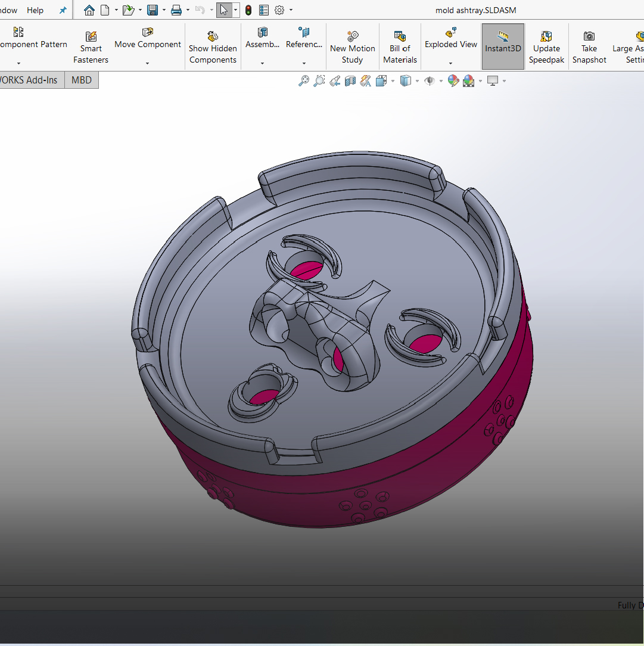Click the Print icon
This screenshot has height=646, width=644.
(x=176, y=10)
